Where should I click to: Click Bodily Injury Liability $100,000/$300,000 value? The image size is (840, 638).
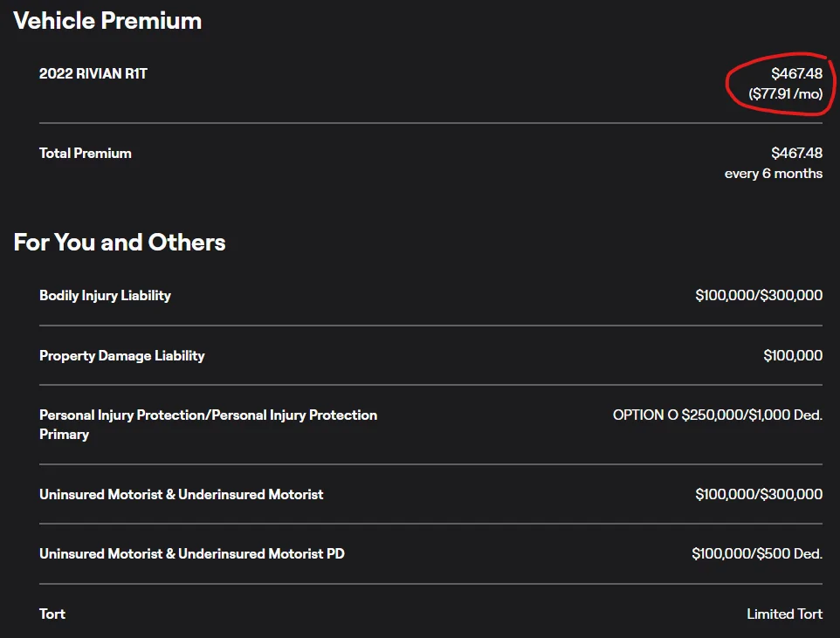point(759,295)
